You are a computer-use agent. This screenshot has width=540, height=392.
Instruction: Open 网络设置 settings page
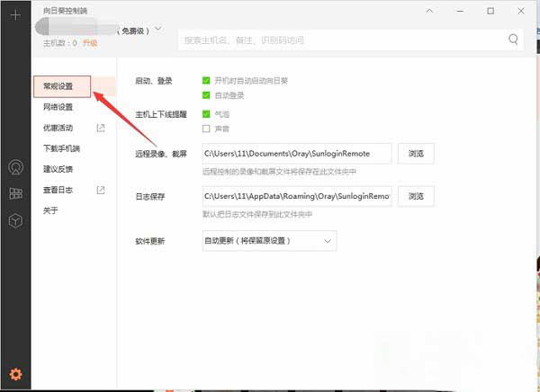coord(58,107)
